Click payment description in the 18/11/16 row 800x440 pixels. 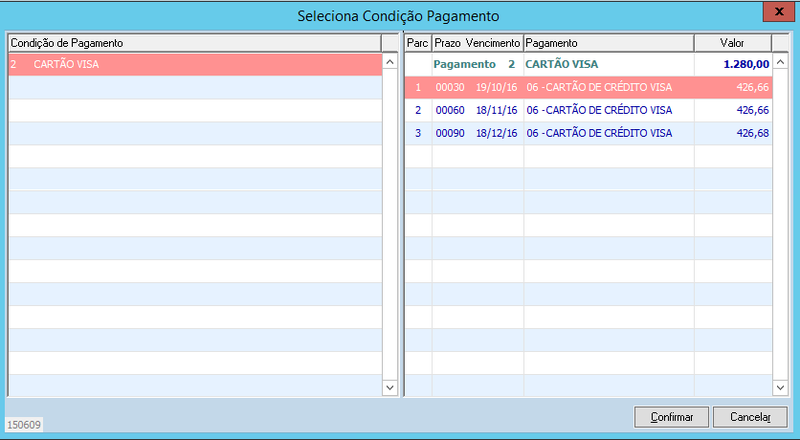(599, 110)
